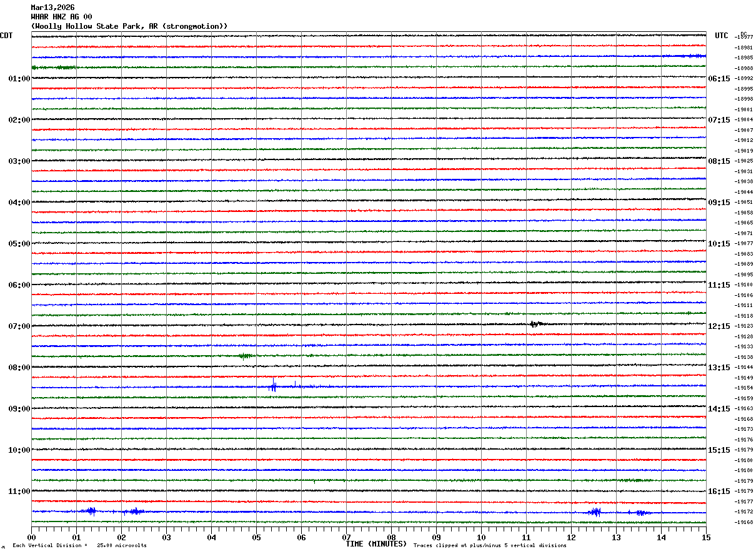756x554 pixels.
Task: Click the blue spike event near minute 5.4
Action: tap(273, 386)
